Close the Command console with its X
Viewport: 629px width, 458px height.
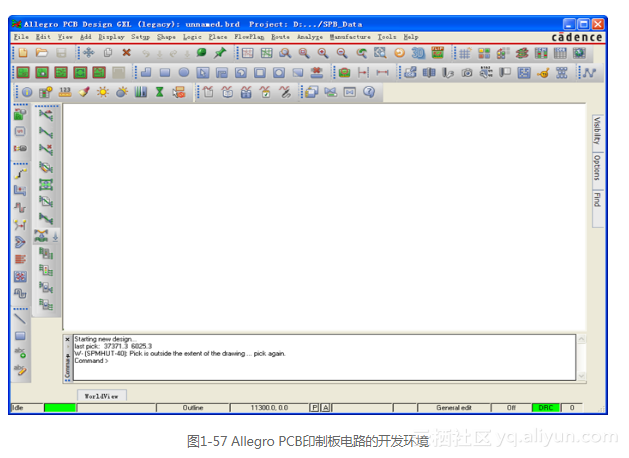[x=67, y=339]
